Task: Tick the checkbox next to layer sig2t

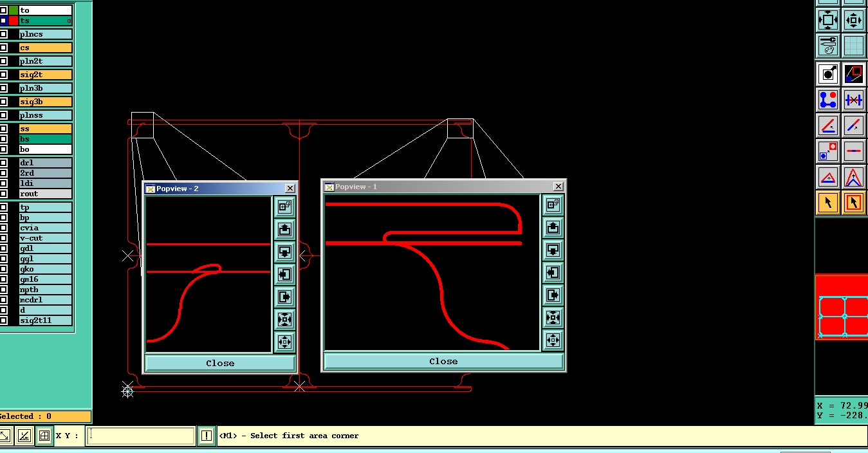Action: point(3,75)
